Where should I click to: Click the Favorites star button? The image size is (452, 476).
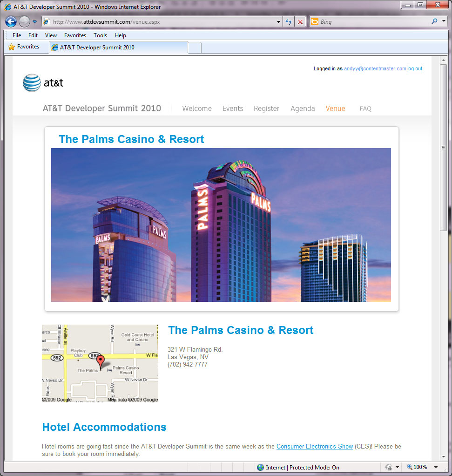(x=24, y=47)
